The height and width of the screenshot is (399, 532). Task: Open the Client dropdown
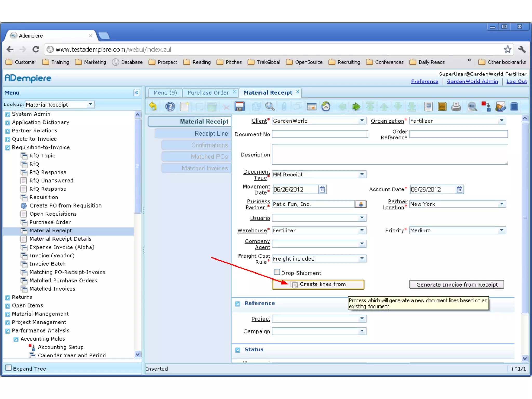(x=362, y=121)
